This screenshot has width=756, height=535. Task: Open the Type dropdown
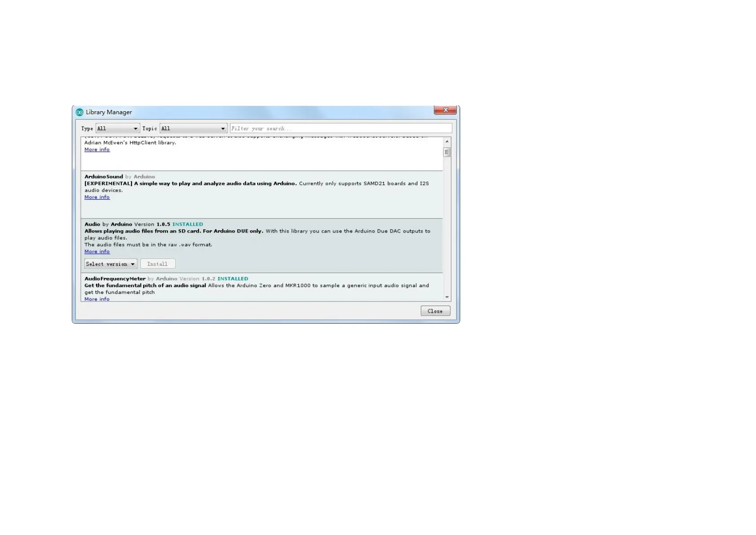(118, 128)
